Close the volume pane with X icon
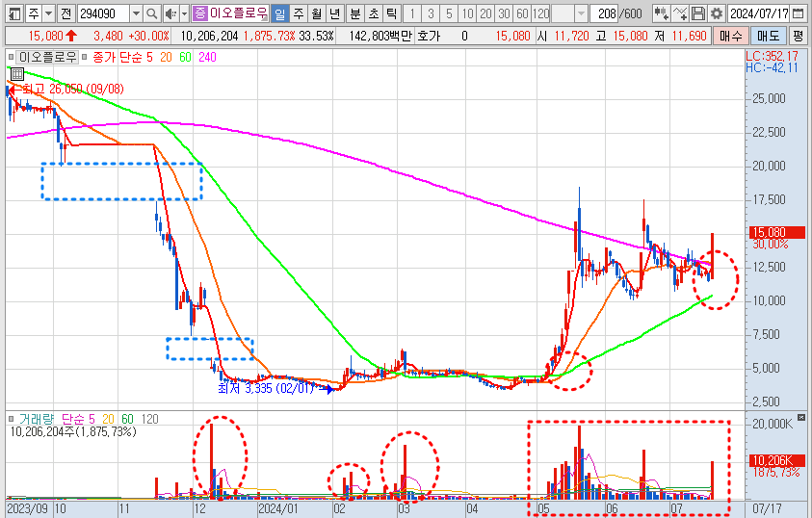Viewport: 812px width, 518px height. (x=801, y=417)
